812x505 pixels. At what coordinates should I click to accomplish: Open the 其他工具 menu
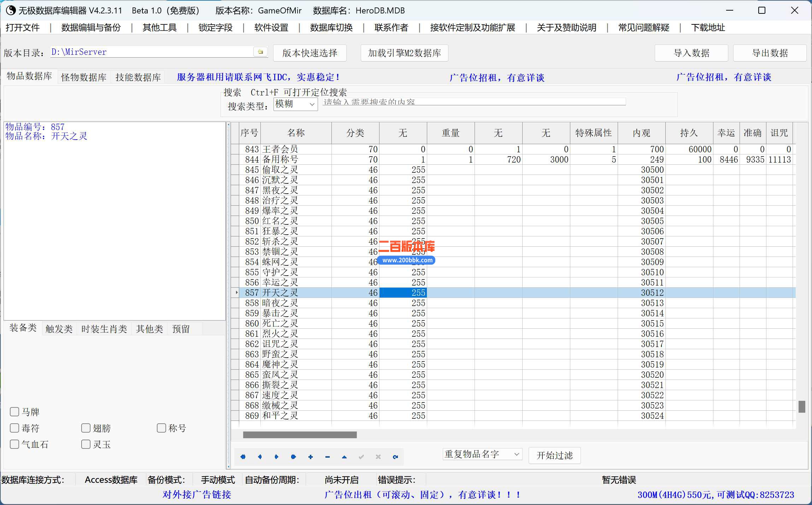click(160, 28)
